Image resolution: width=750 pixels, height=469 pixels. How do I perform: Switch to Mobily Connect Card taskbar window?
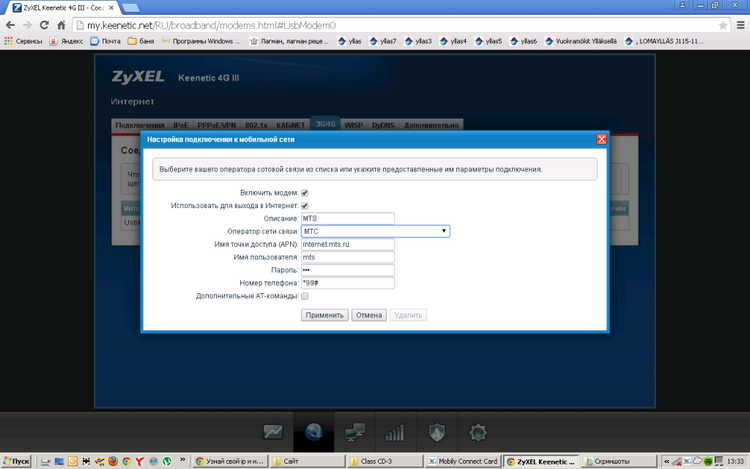click(462, 461)
